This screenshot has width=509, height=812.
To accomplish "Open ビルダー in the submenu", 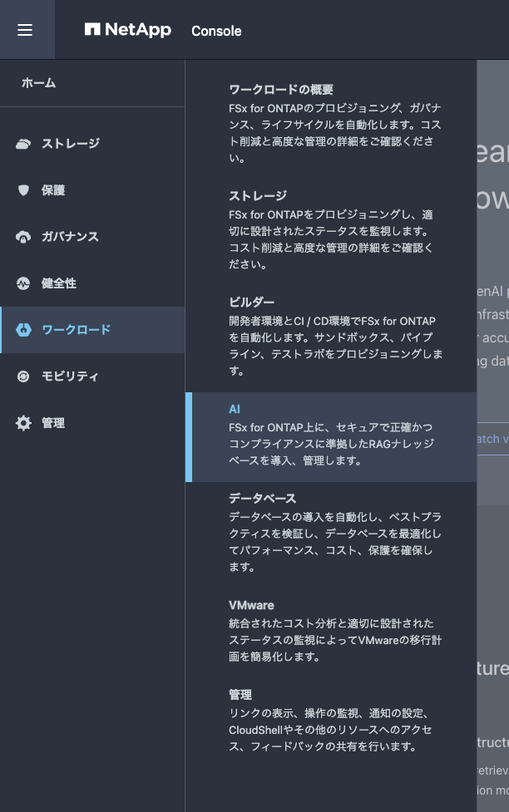I will pos(252,302).
